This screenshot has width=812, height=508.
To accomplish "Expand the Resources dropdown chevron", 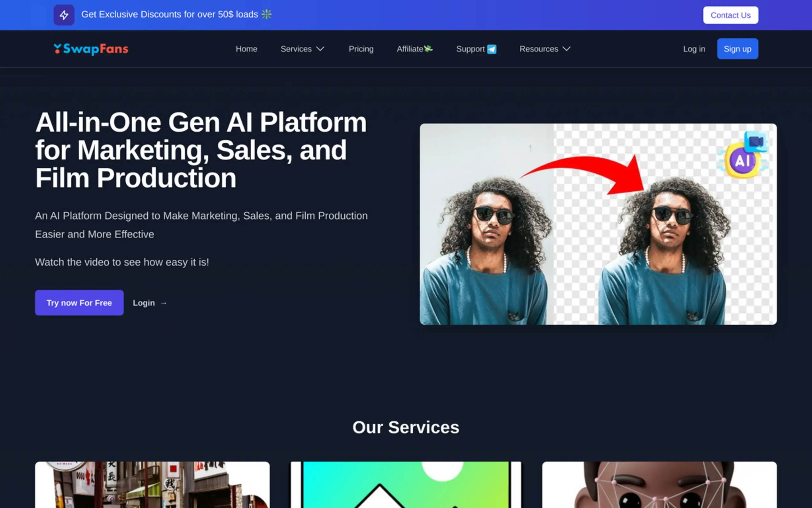I will (566, 49).
